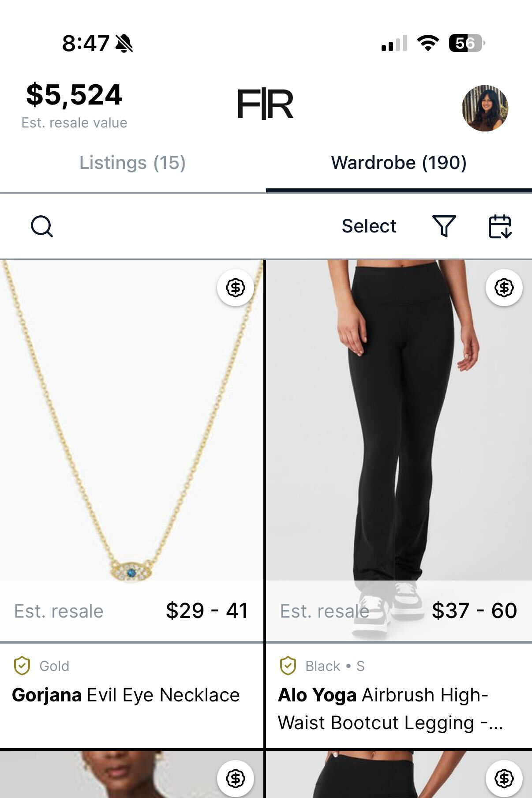The width and height of the screenshot is (532, 798).
Task: Tap resale dollar badge on Gorjana necklace
Action: (x=236, y=288)
